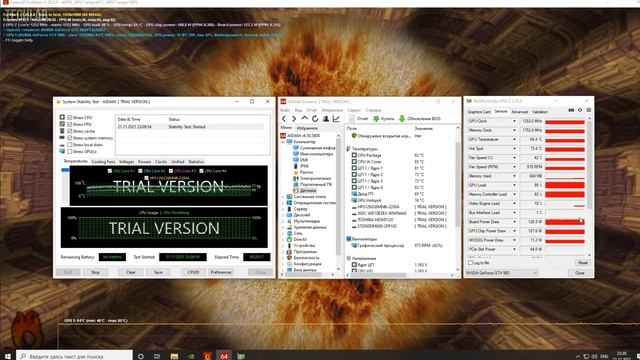Toggle Stress system memory checkbox

point(69,138)
